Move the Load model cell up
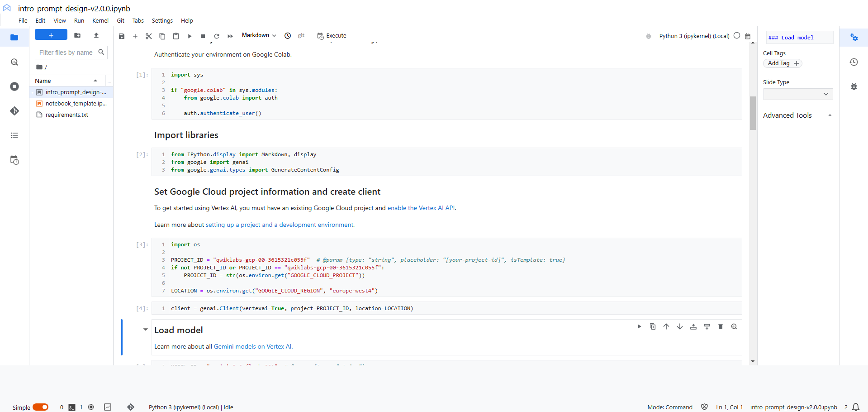 (x=666, y=326)
